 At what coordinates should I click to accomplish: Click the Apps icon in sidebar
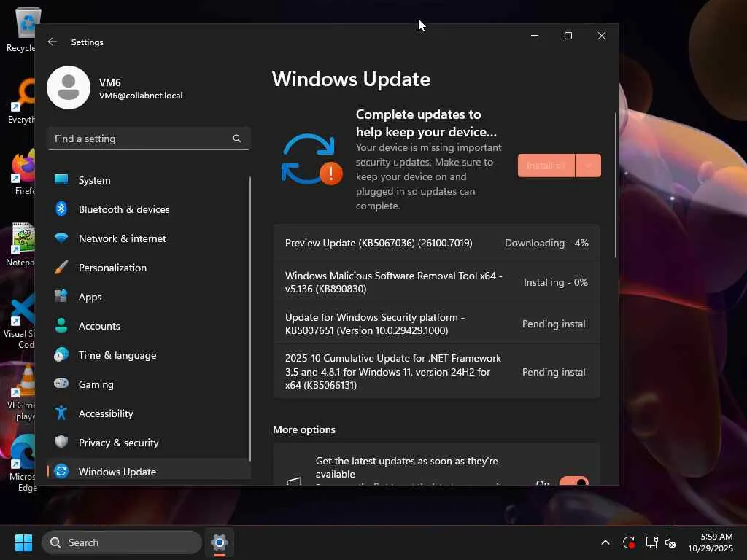tap(61, 296)
